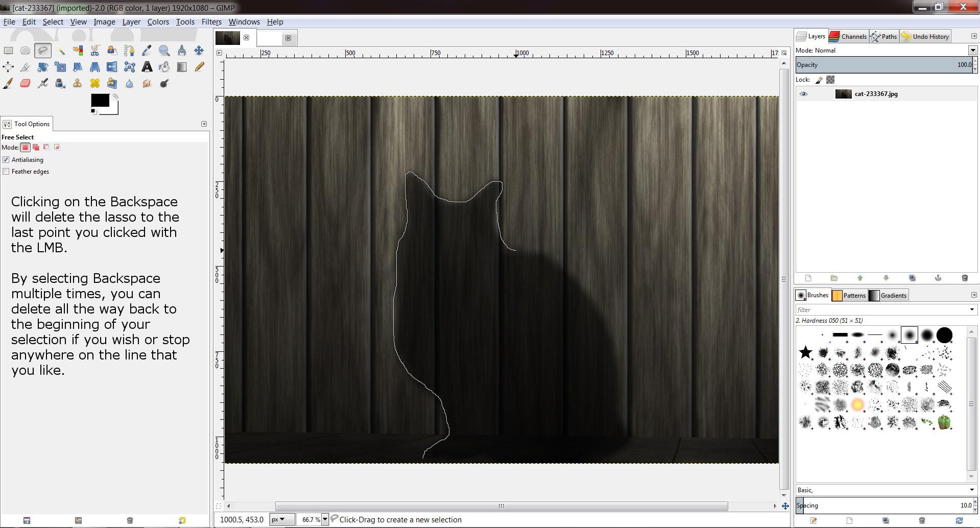Activate the Text tool
Viewport: 980px width, 528px height.
pyautogui.click(x=147, y=67)
